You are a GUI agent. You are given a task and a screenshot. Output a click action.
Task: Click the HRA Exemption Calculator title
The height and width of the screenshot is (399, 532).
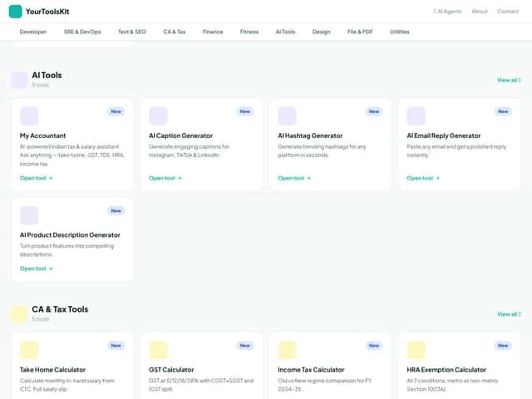[x=446, y=370]
